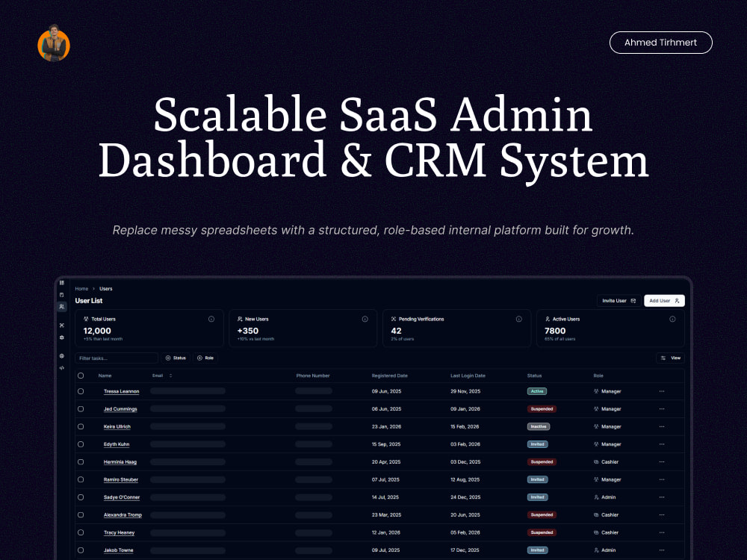Select Edyth Kuhn row checkbox
Screen dimensions: 747x560
[x=81, y=444]
